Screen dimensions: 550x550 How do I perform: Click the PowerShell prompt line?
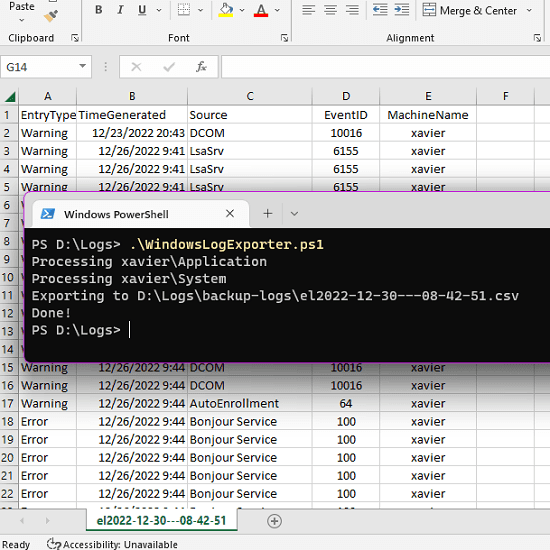[x=81, y=330]
